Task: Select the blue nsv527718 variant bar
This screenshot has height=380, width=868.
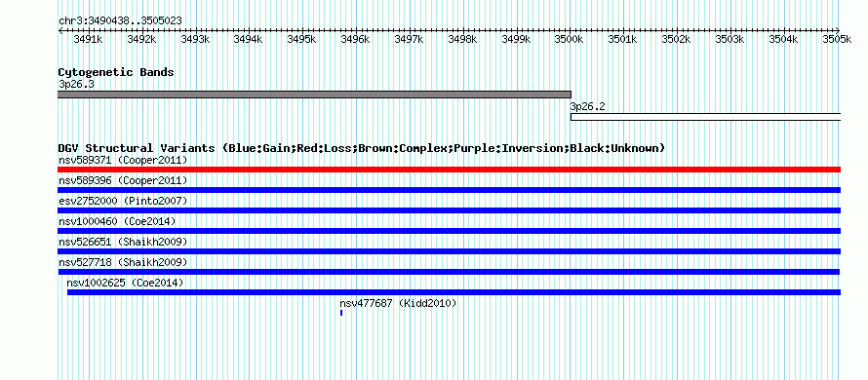Action: click(x=449, y=272)
